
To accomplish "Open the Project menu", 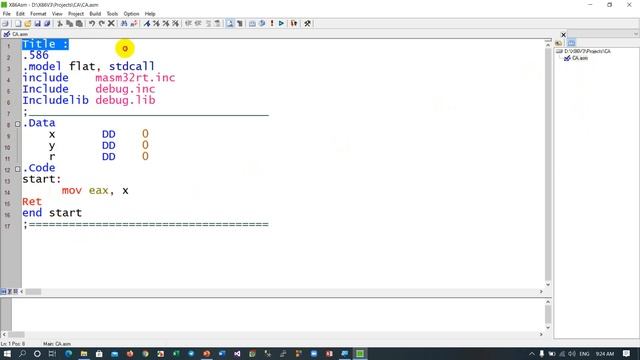I will (x=76, y=14).
